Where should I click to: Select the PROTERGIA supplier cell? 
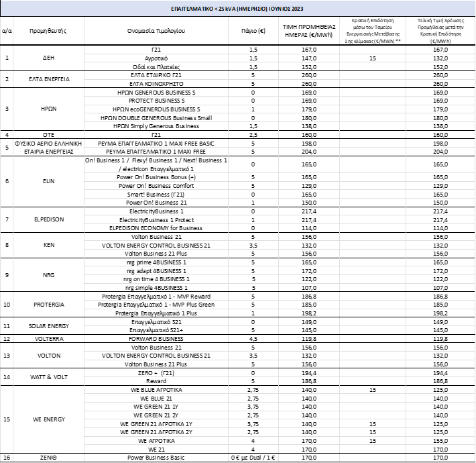coord(49,305)
